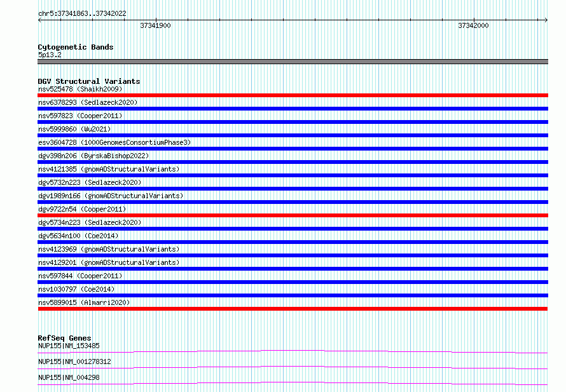The height and width of the screenshot is (392, 566).
Task: Select variant nsv5999860 (Wu2021) label
Action: (x=74, y=129)
